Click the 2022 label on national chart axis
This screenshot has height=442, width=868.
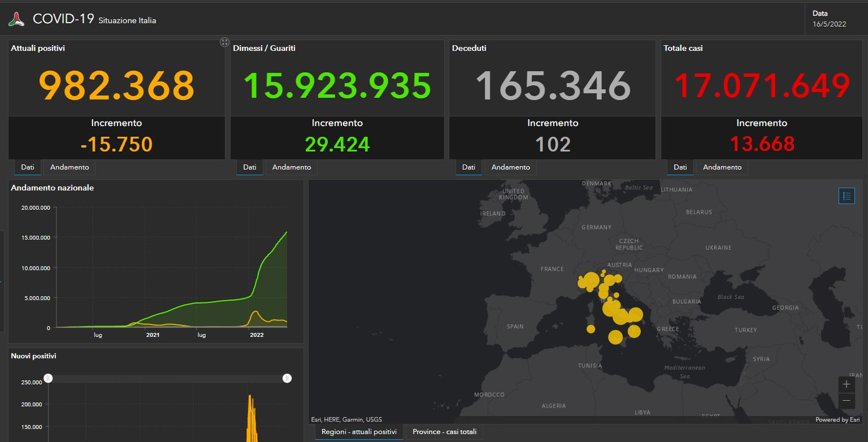[257, 335]
